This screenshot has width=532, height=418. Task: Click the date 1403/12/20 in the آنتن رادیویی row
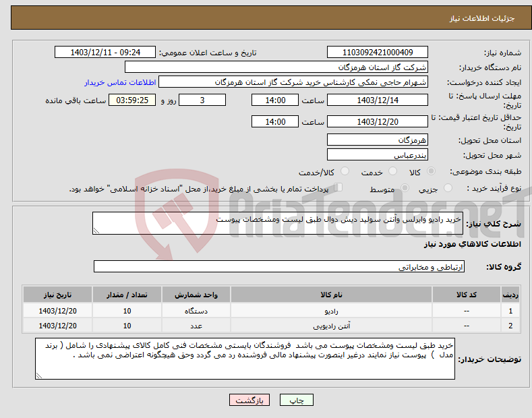58,326
